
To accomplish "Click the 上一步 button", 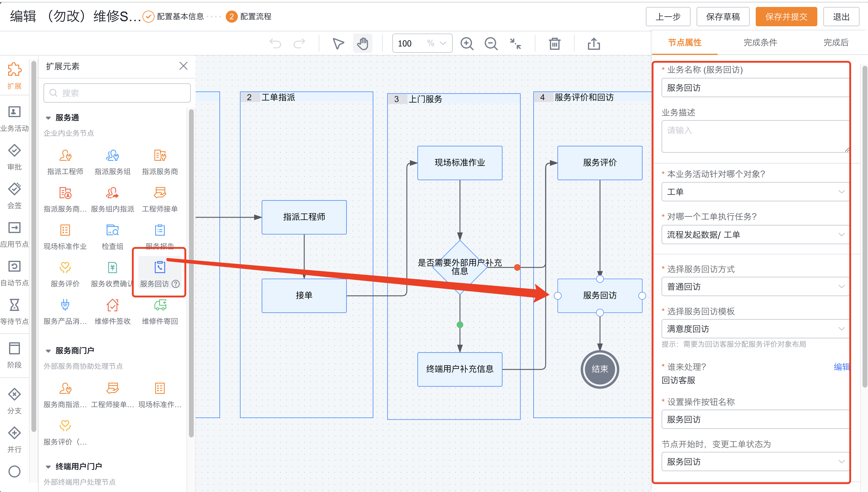I will (x=668, y=17).
